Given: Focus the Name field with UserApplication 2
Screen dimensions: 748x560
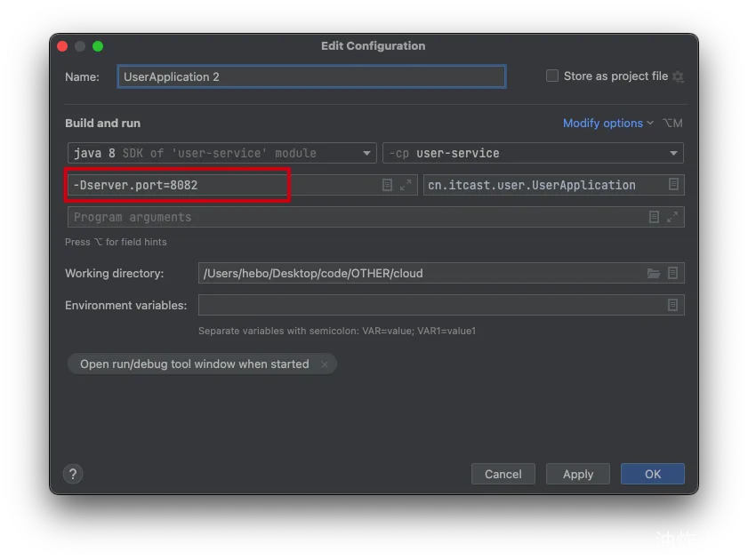Looking at the screenshot, I should 311,76.
